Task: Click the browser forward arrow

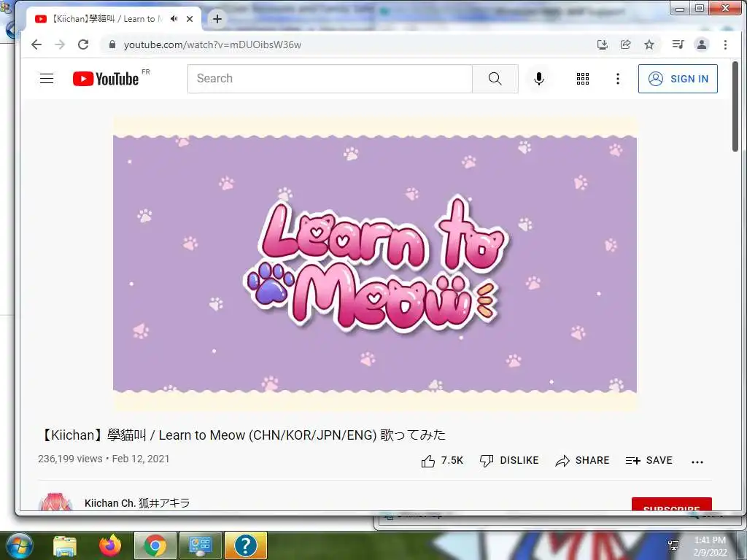Action: pyautogui.click(x=60, y=44)
